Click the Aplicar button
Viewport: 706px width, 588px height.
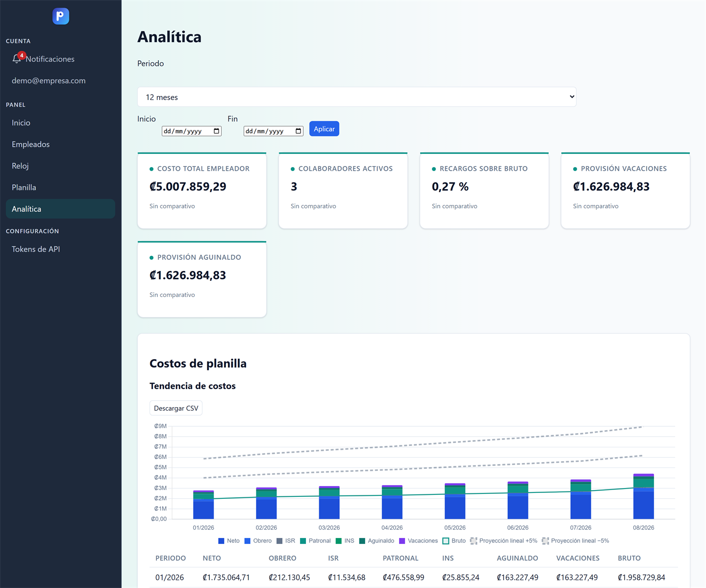pos(324,129)
